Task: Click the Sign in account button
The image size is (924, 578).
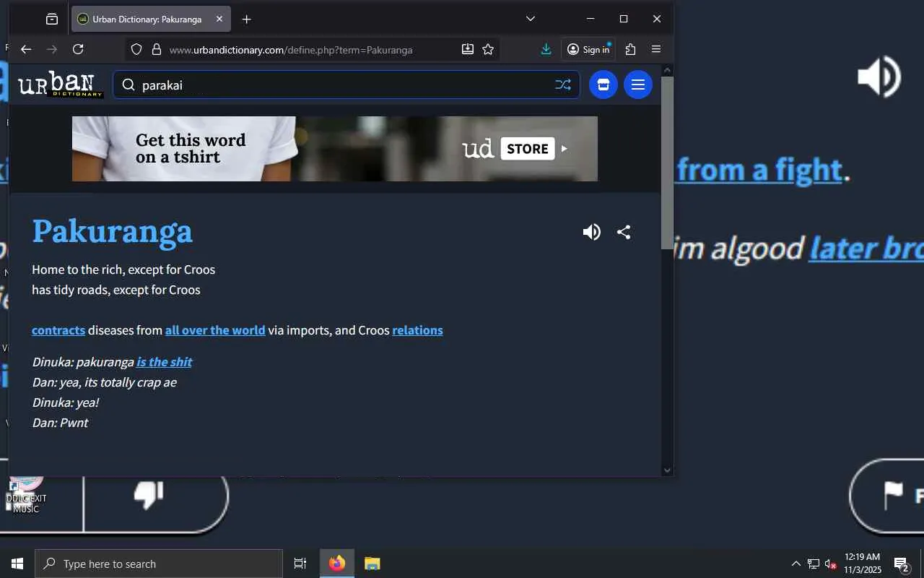Action: click(x=588, y=49)
